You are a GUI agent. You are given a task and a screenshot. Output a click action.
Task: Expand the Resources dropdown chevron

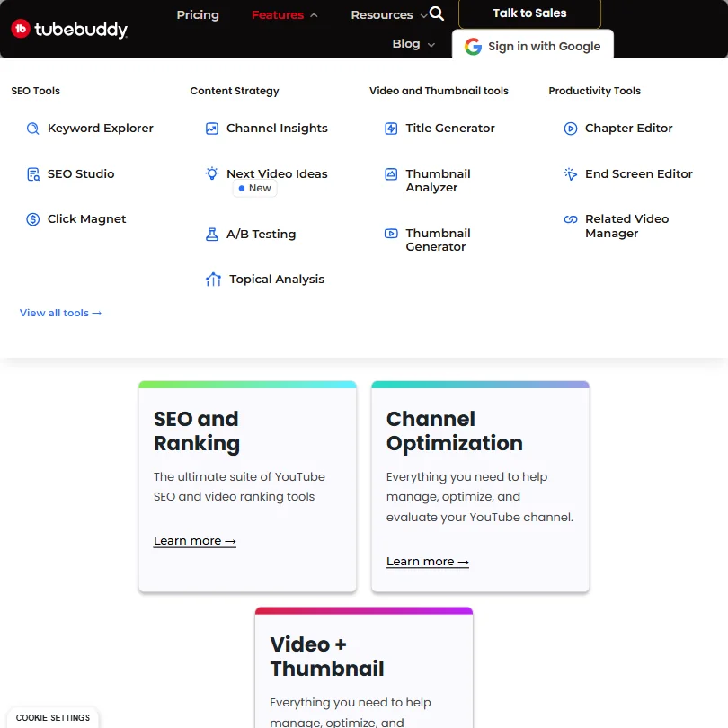click(423, 16)
